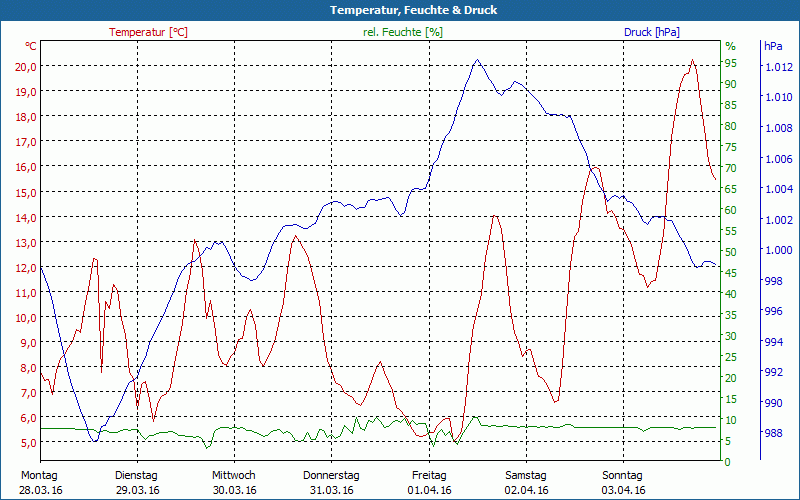This screenshot has height=500, width=800.
Task: Select the Freitag 01.04.16 date label
Action: click(x=428, y=482)
